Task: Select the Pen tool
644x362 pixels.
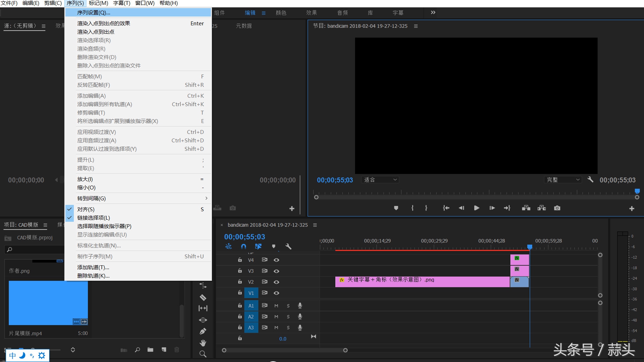Action: [x=203, y=331]
